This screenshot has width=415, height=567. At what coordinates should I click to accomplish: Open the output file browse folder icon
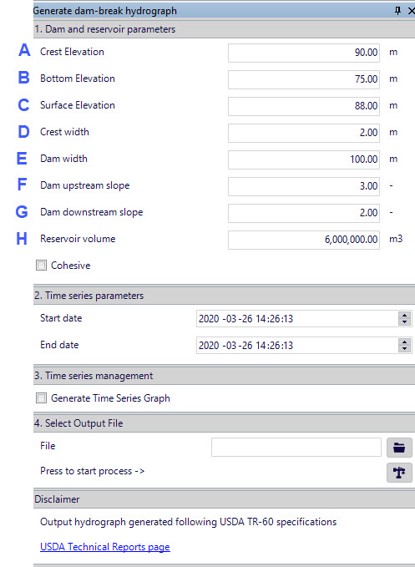tap(399, 448)
